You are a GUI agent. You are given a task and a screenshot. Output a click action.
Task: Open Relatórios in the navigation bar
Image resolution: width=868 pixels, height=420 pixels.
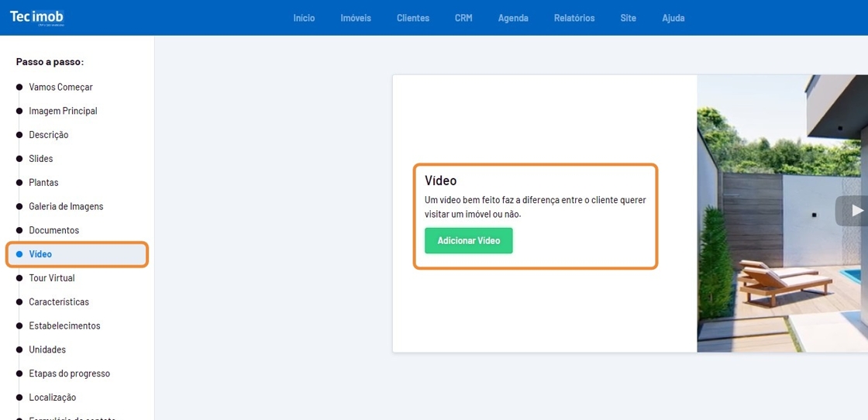[x=574, y=18]
